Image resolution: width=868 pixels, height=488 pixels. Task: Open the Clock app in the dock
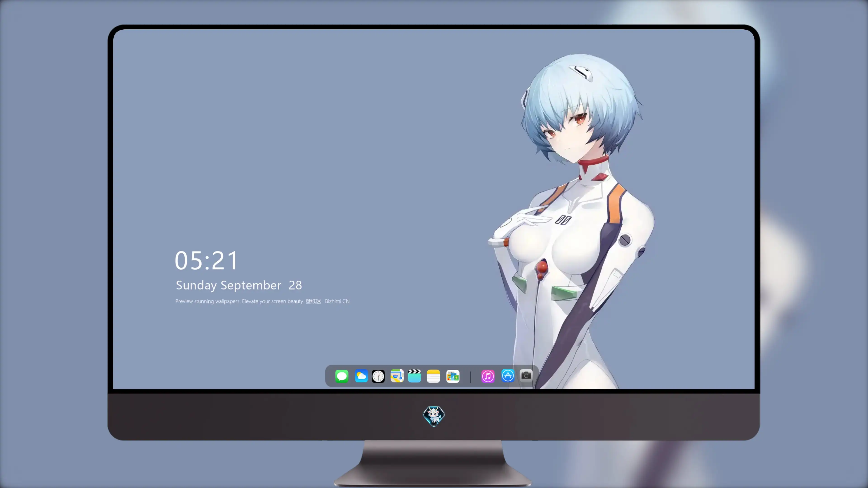click(x=378, y=376)
